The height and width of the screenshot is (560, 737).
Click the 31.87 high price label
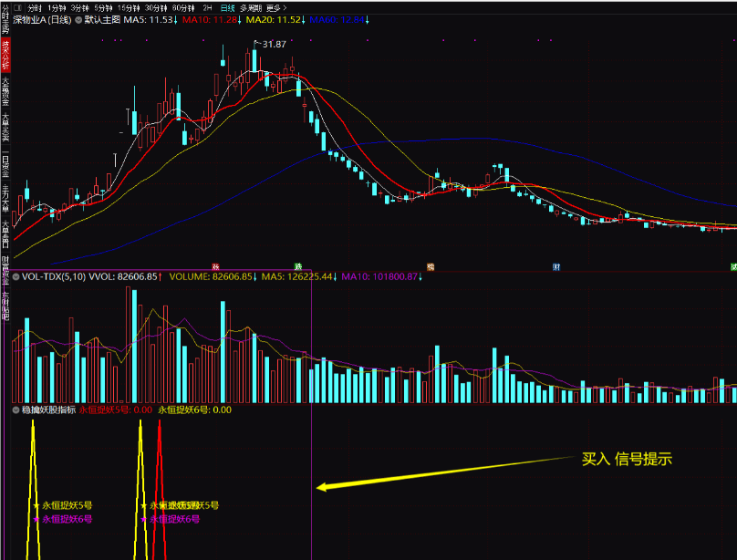274,44
